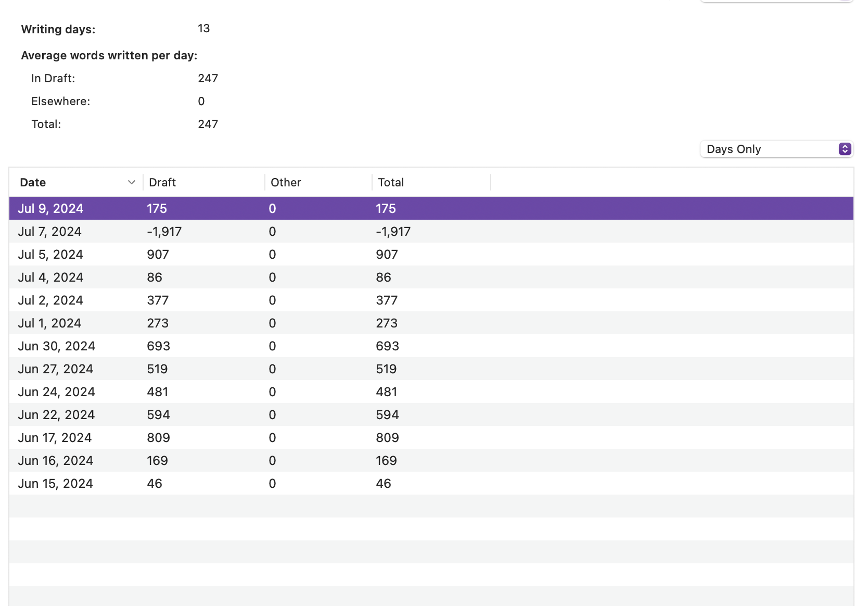This screenshot has height=606, width=868.
Task: Select the Jul 9, 2024 row
Action: coord(431,208)
